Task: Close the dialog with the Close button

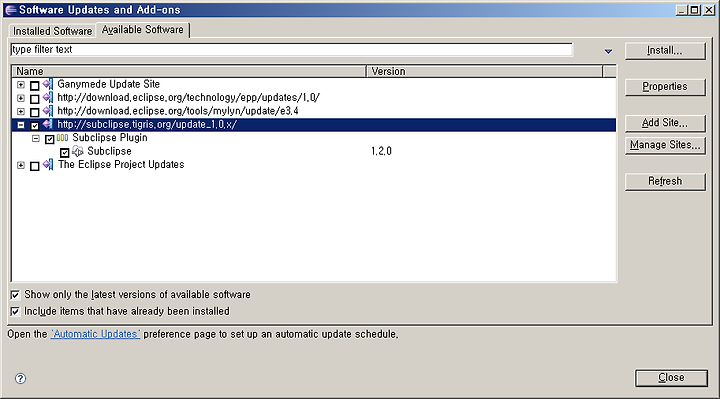Action: [x=671, y=378]
